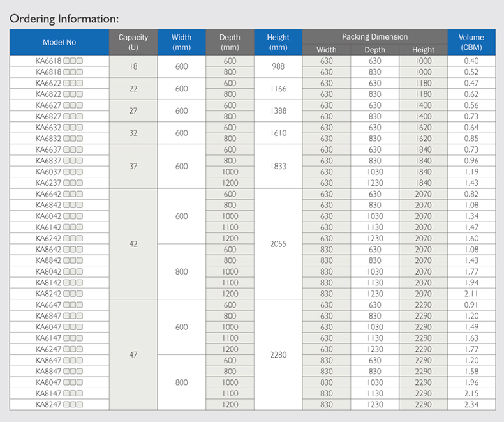
Task: Click the Capacity (U) column header
Action: pyautogui.click(x=133, y=42)
